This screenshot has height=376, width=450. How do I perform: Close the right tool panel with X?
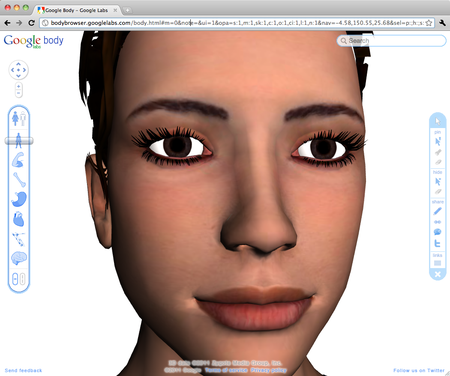coord(438,274)
